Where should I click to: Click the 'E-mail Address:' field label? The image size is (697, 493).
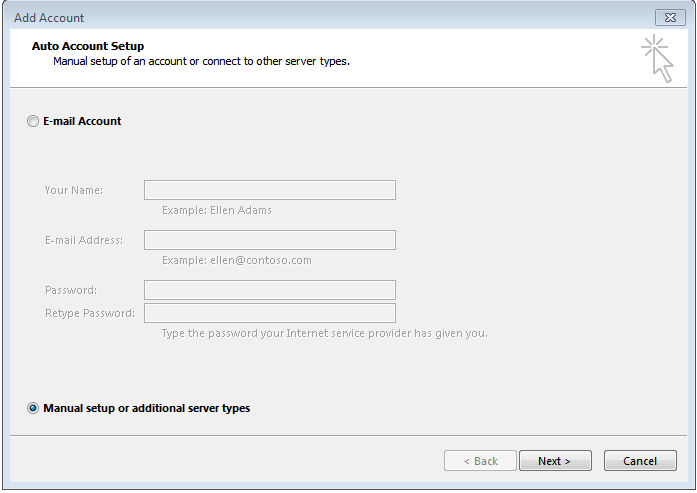point(84,240)
